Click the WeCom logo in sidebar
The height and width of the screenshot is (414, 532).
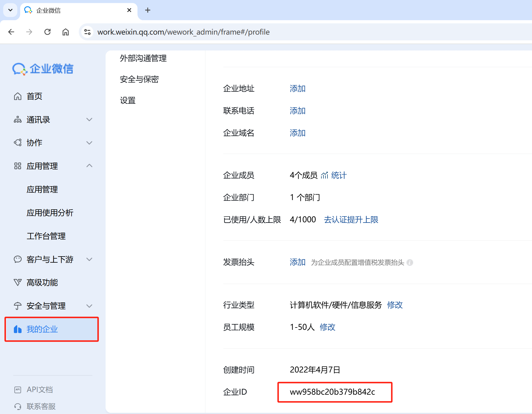point(43,69)
